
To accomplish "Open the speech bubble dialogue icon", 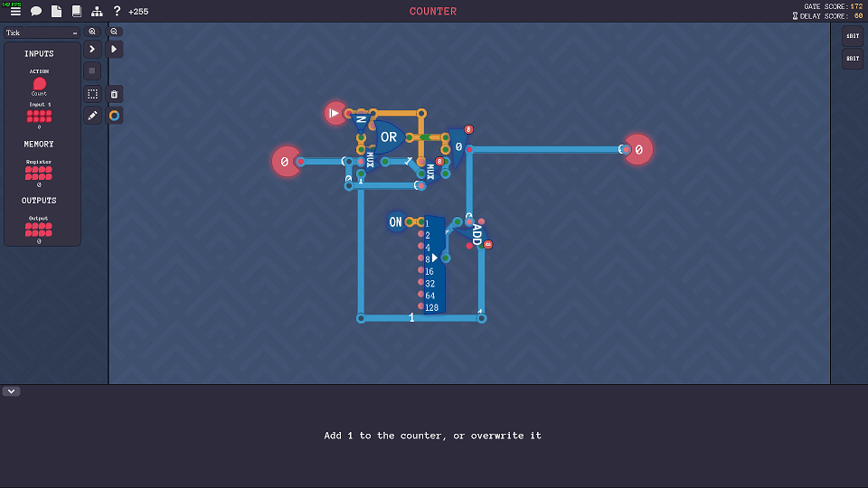I will pos(36,12).
